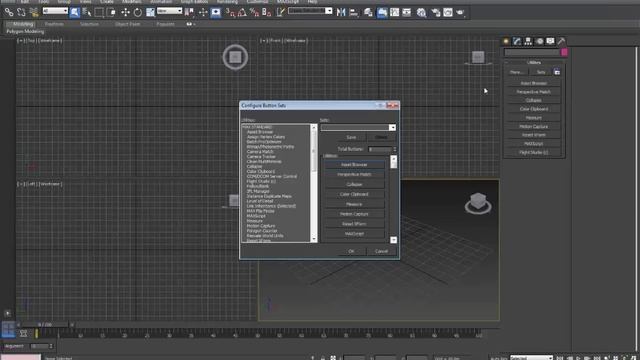This screenshot has width=640, height=360.
Task: Toggle 3D Snaps
Action: click(230, 12)
